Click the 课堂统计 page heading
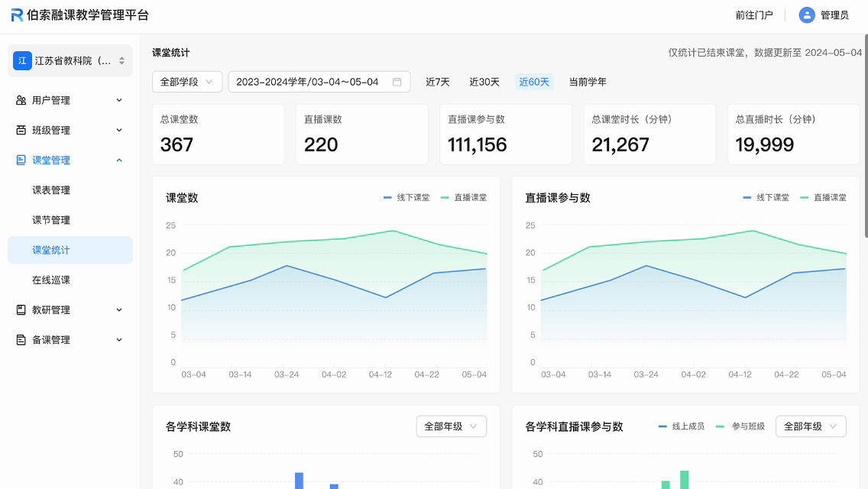This screenshot has width=868, height=489. click(171, 53)
